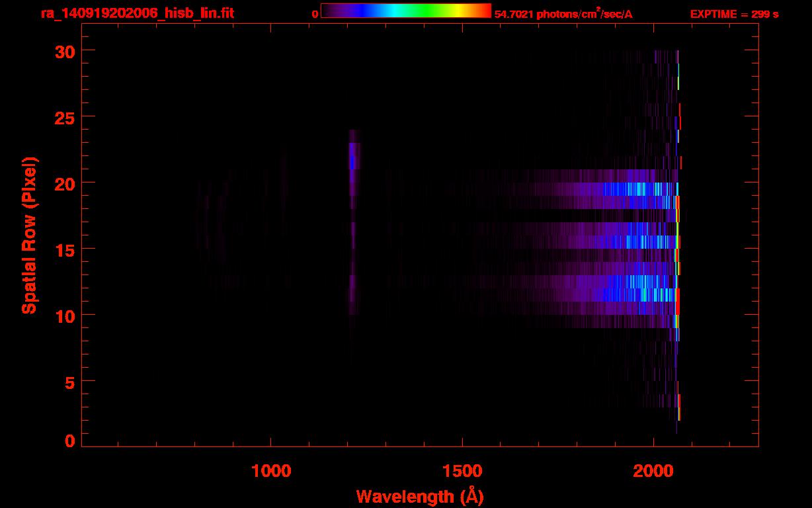Click the 1000 wavelength tick label
Viewport: 812px width, 508px height.
pyautogui.click(x=271, y=471)
